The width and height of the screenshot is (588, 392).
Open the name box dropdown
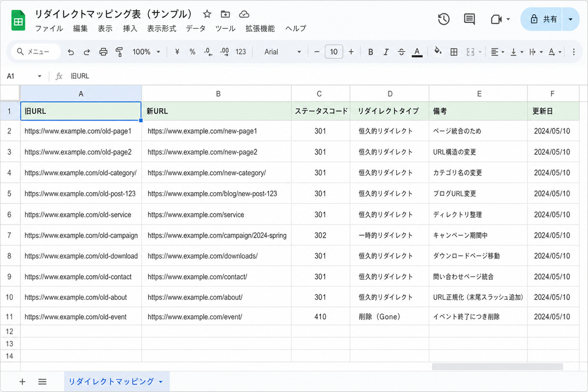coord(39,76)
